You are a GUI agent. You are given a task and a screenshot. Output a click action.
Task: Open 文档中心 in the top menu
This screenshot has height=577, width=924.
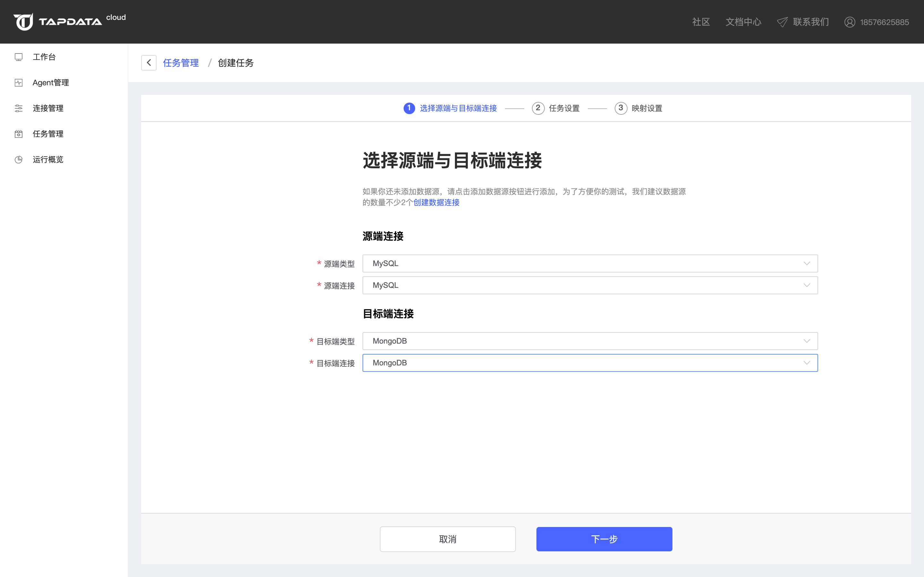tap(743, 22)
